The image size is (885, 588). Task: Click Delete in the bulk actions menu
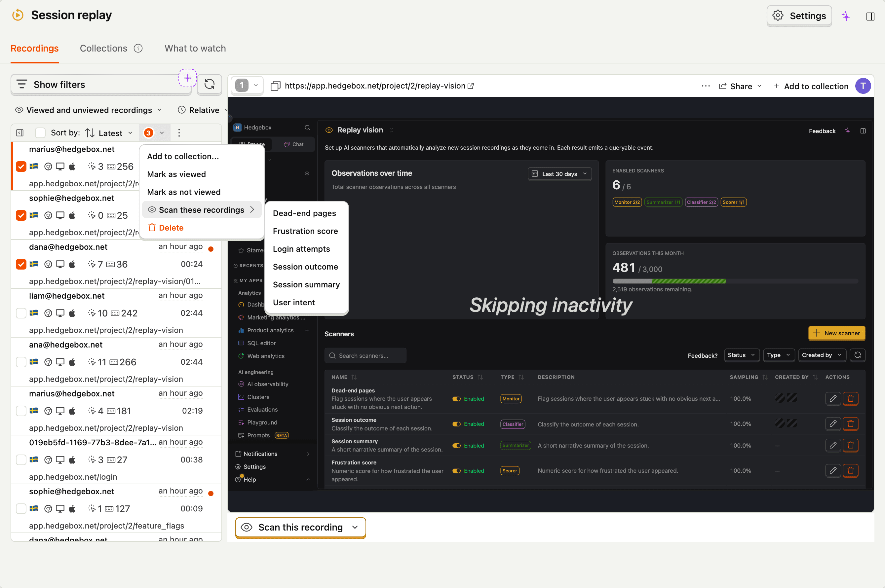[x=202, y=228]
